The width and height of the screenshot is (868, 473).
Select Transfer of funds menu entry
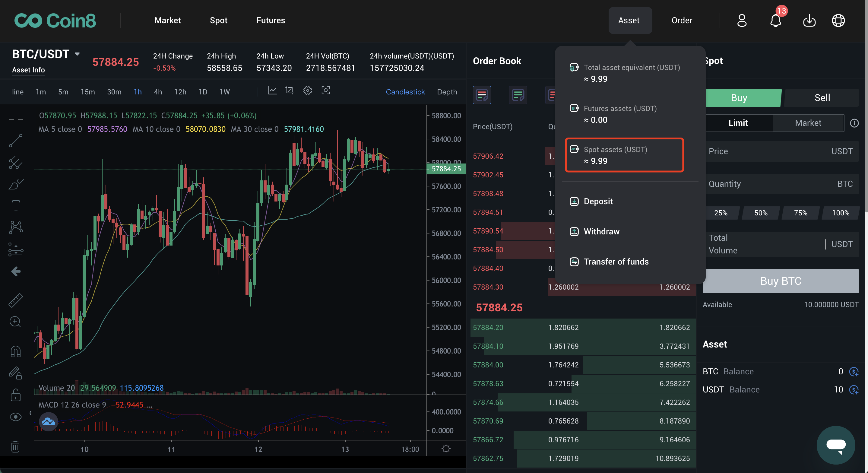616,262
